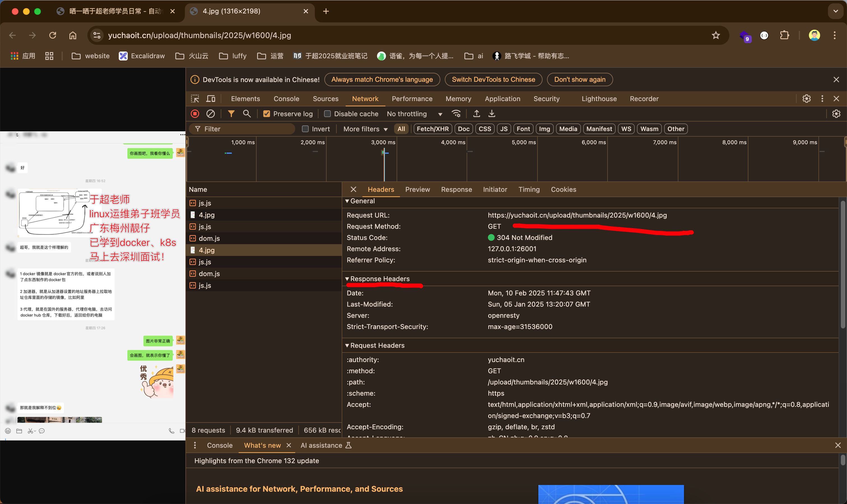Switch to the Console panel tab
Screen dimensions: 847x504
tap(286, 99)
